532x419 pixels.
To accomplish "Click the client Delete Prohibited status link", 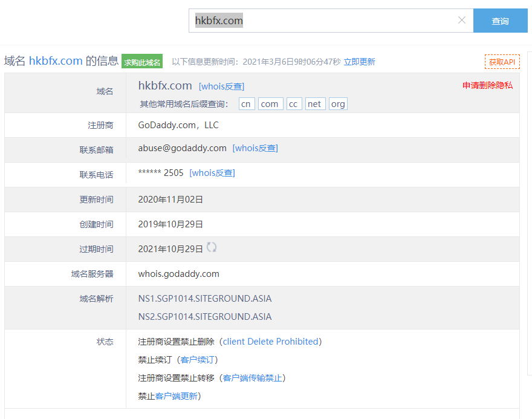I will (270, 342).
